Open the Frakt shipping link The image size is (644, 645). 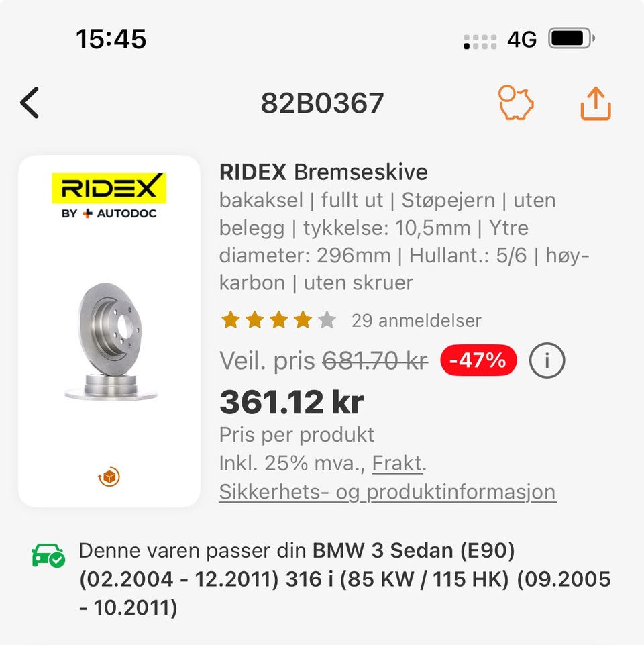click(398, 463)
